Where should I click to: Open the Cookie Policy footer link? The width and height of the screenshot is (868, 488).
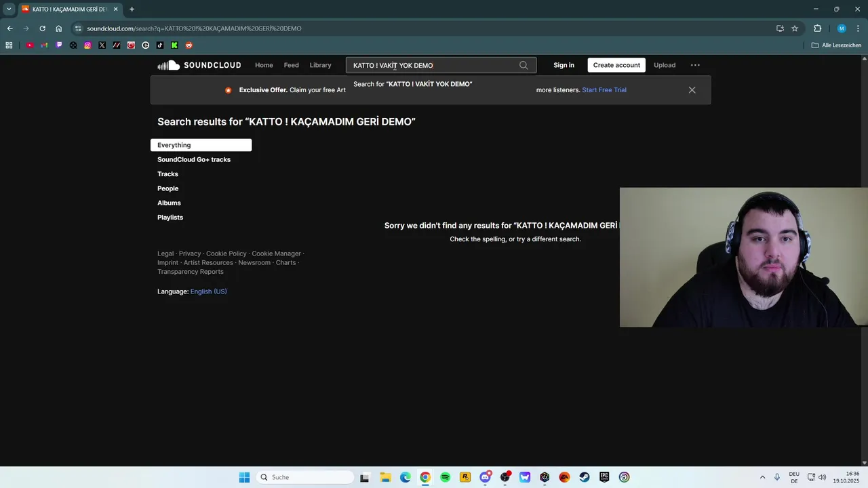226,253
